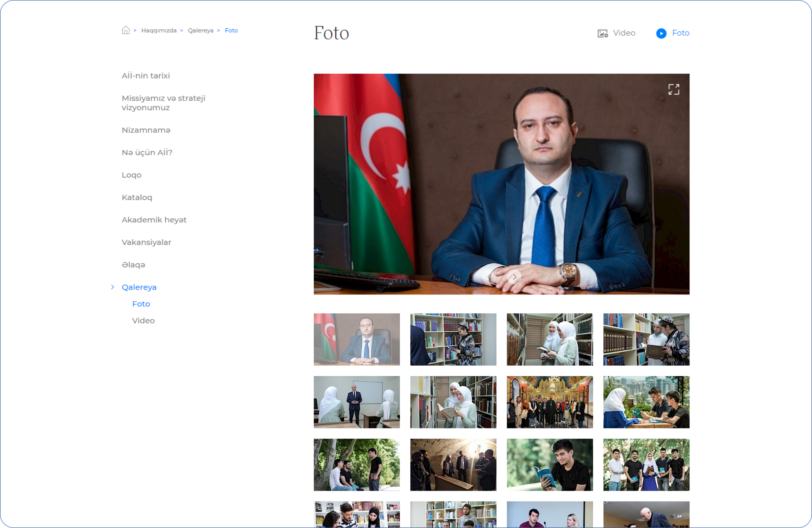Go to previous photo with left arrow
The image size is (812, 528).
pos(490,277)
